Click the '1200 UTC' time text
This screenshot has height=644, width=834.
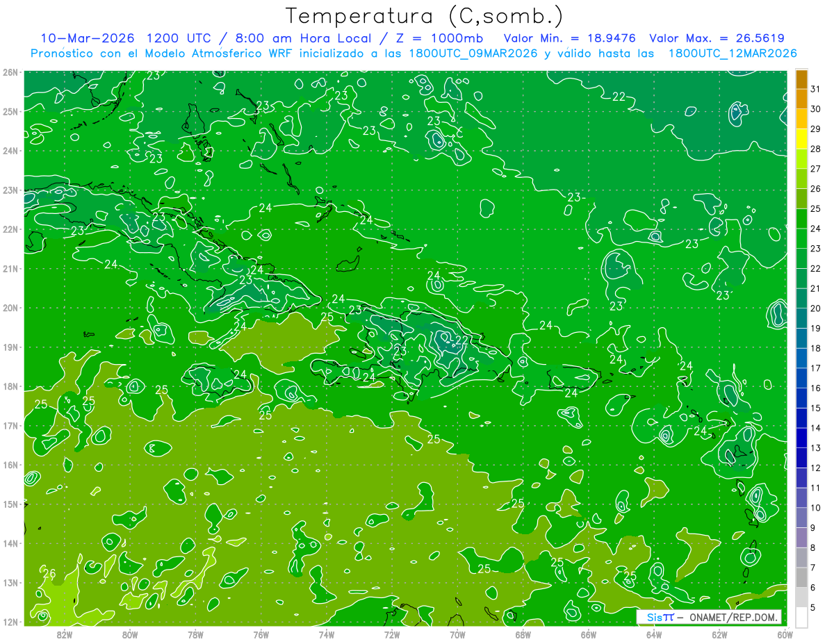[x=177, y=38]
